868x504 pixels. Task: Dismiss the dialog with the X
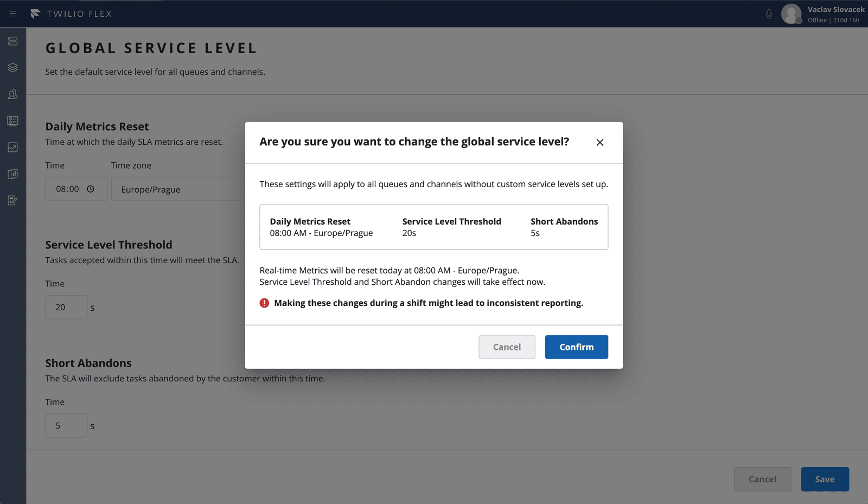(600, 142)
